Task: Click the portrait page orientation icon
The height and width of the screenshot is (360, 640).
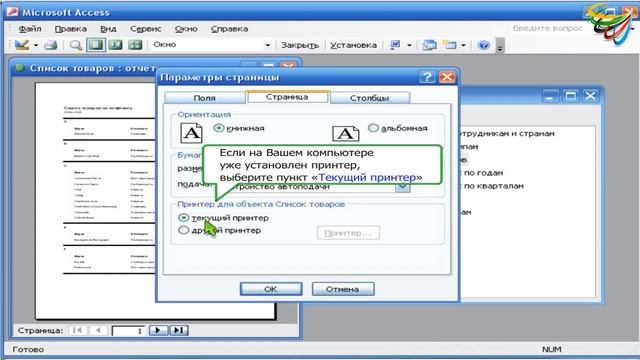Action: 191,133
